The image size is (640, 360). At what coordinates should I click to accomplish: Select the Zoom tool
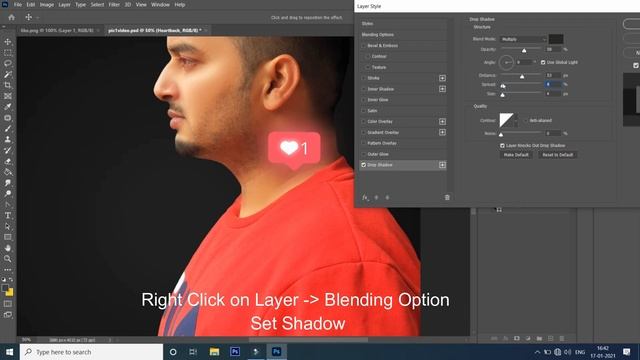pos(8,258)
